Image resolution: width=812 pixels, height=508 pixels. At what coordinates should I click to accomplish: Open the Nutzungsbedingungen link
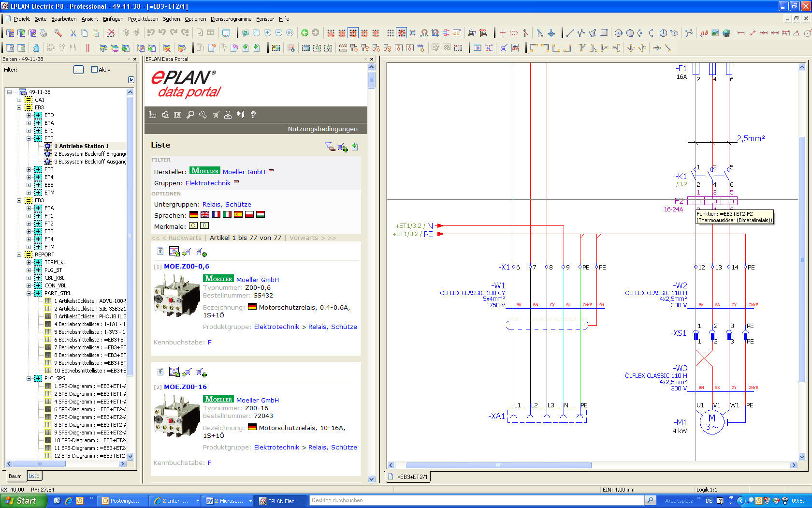pos(322,129)
